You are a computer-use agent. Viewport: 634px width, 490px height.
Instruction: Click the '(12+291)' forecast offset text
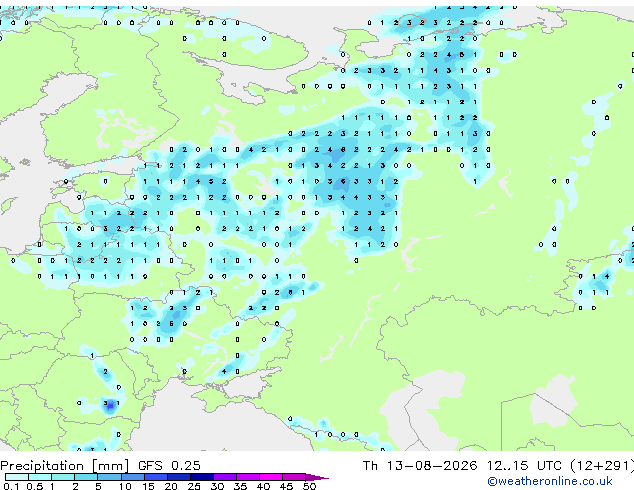[602, 466]
